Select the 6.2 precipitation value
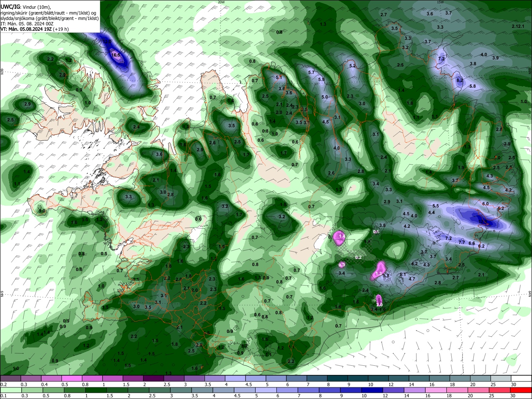 point(482,246)
